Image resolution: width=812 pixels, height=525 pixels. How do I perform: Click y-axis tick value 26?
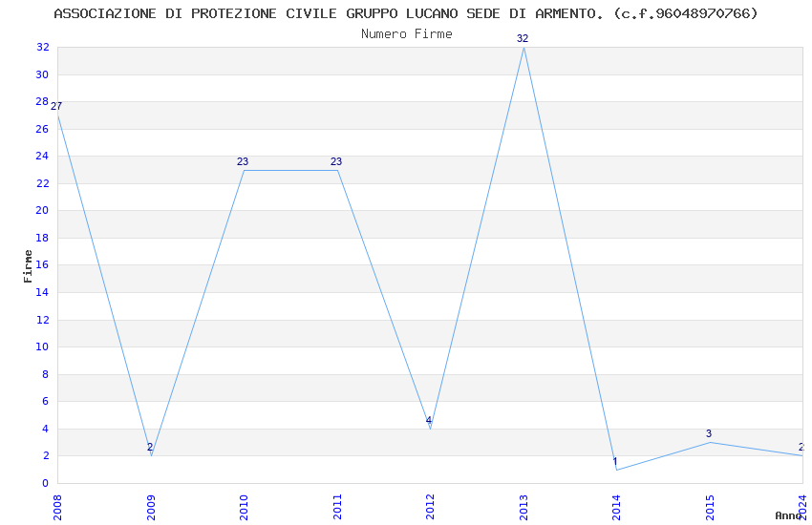tap(42, 129)
